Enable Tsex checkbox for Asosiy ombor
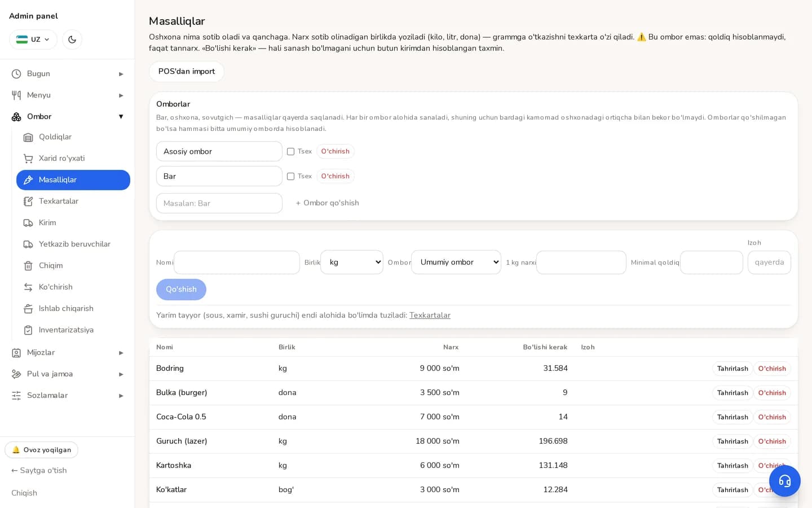The image size is (812, 508). coord(290,151)
